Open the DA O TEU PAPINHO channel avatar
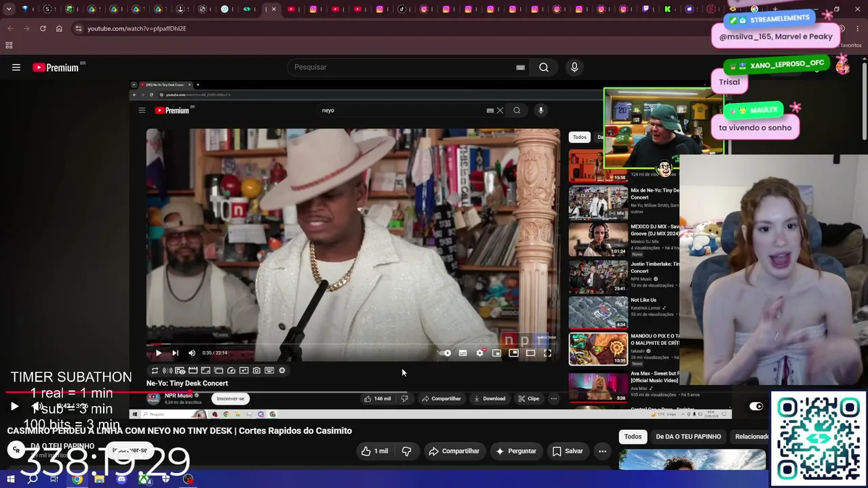868x488 pixels. pyautogui.click(x=16, y=450)
